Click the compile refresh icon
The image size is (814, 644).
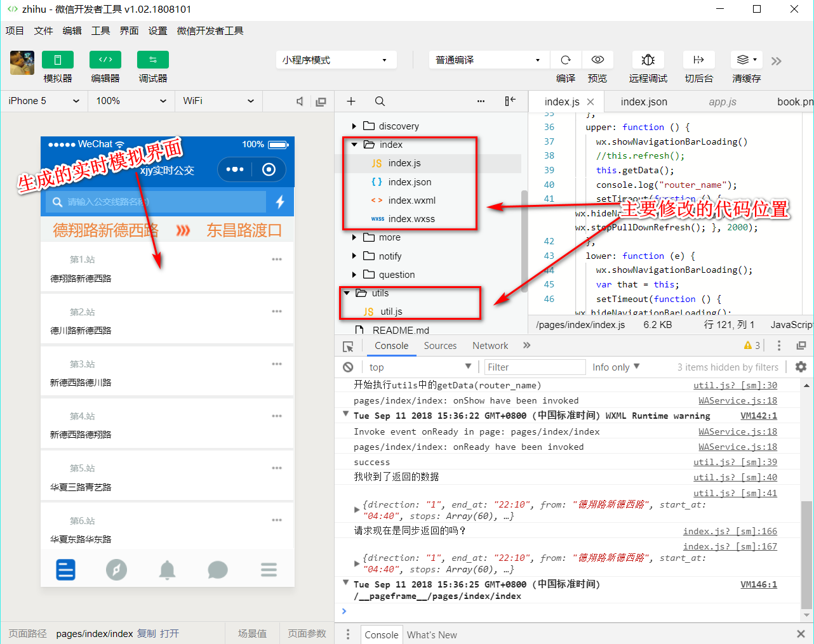click(565, 60)
